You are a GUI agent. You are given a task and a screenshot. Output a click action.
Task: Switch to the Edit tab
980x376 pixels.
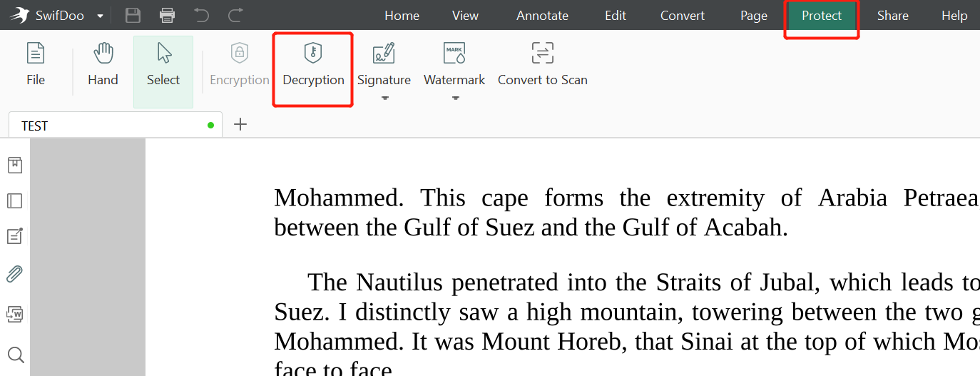(615, 16)
